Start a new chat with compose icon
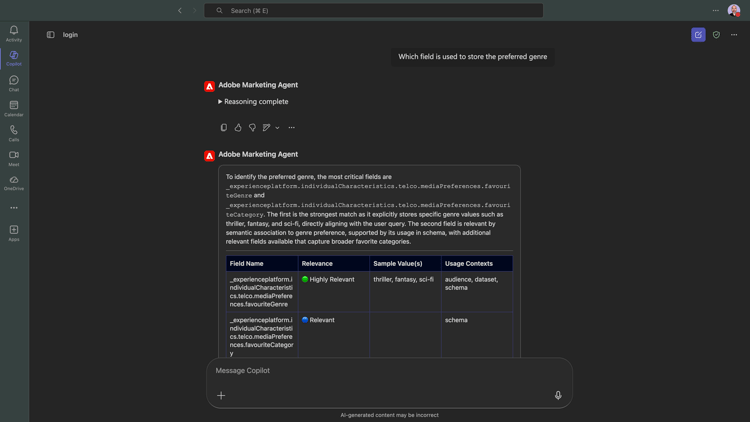This screenshot has height=422, width=750. pos(698,34)
